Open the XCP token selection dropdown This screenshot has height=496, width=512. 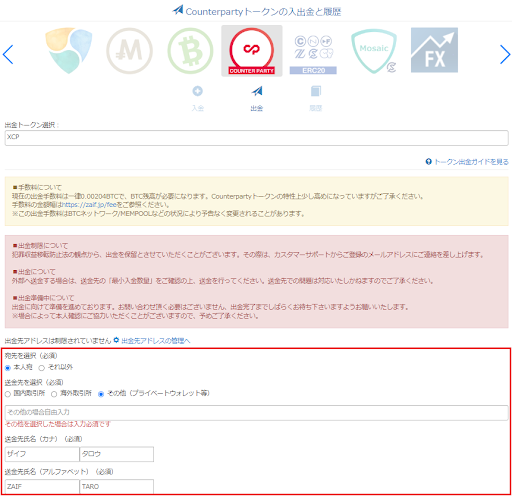[257, 138]
